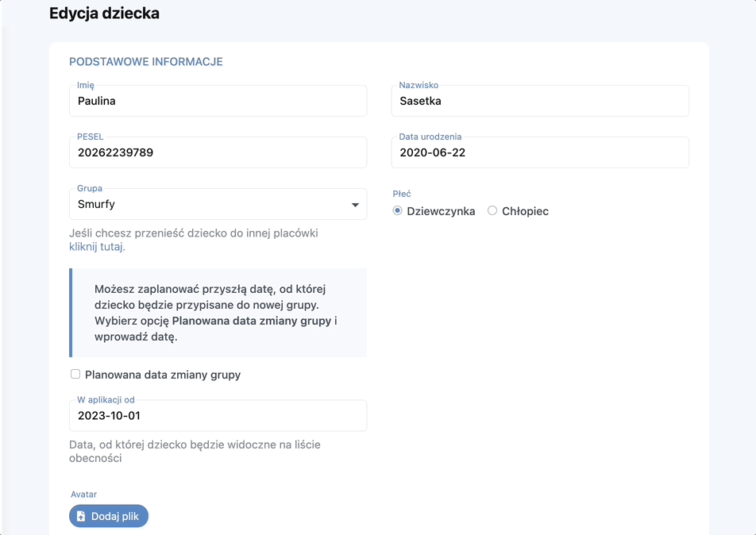Click the 'Avatar' label
Image resolution: width=756 pixels, height=535 pixels.
(x=84, y=494)
